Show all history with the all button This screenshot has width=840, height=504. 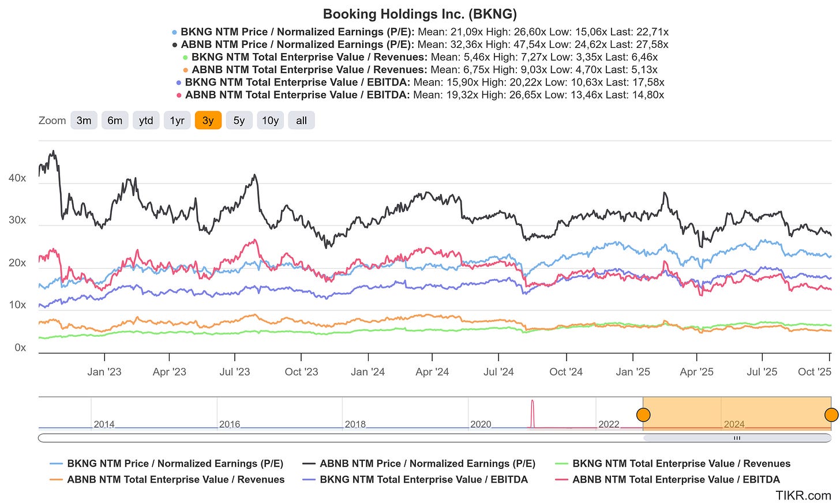(301, 121)
